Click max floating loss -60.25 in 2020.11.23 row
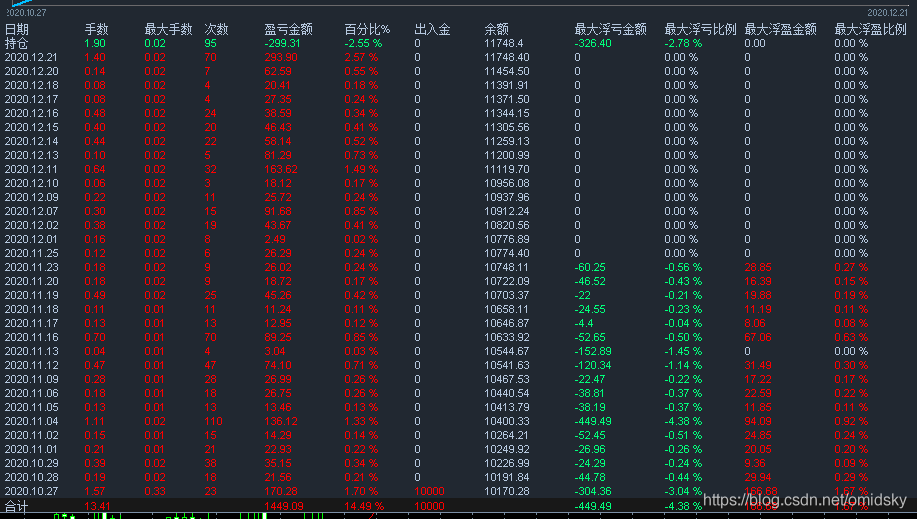This screenshot has width=917, height=519. point(590,267)
